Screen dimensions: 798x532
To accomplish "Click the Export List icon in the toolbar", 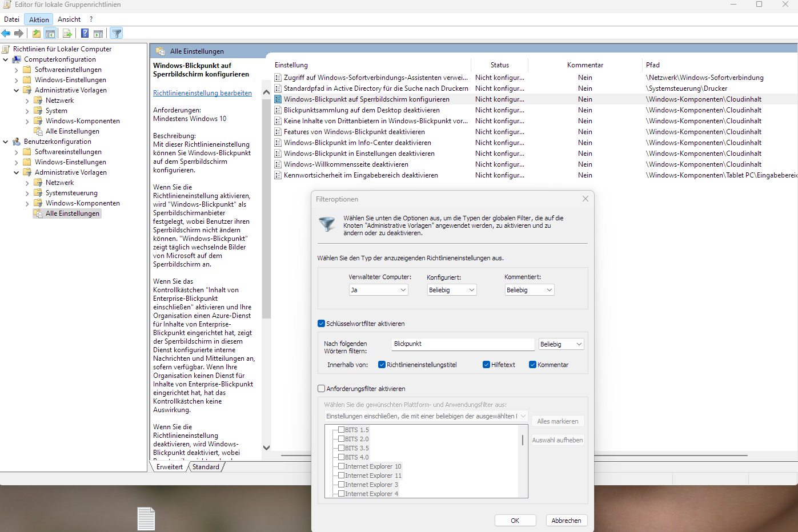I will (67, 33).
